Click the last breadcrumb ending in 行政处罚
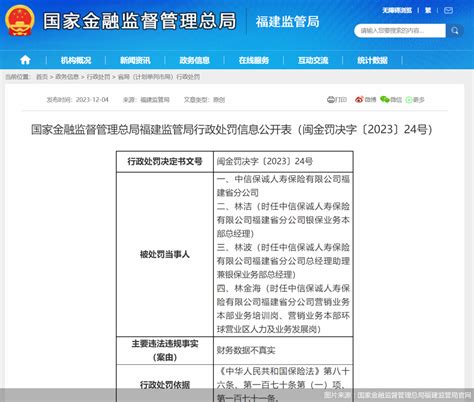Image resolution: width=474 pixels, height=402 pixels. pos(159,77)
